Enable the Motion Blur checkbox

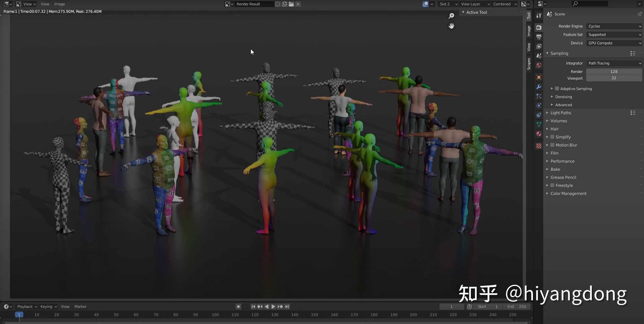point(553,145)
